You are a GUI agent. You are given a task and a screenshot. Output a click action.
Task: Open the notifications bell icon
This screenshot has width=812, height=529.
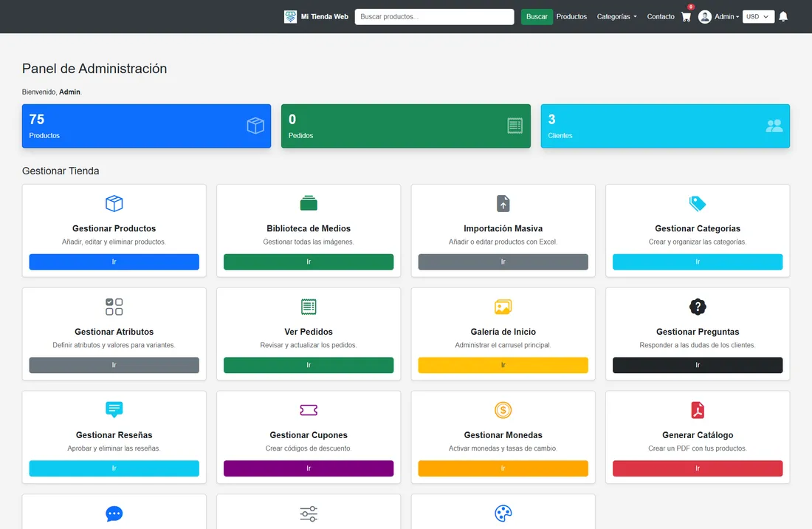pos(783,16)
